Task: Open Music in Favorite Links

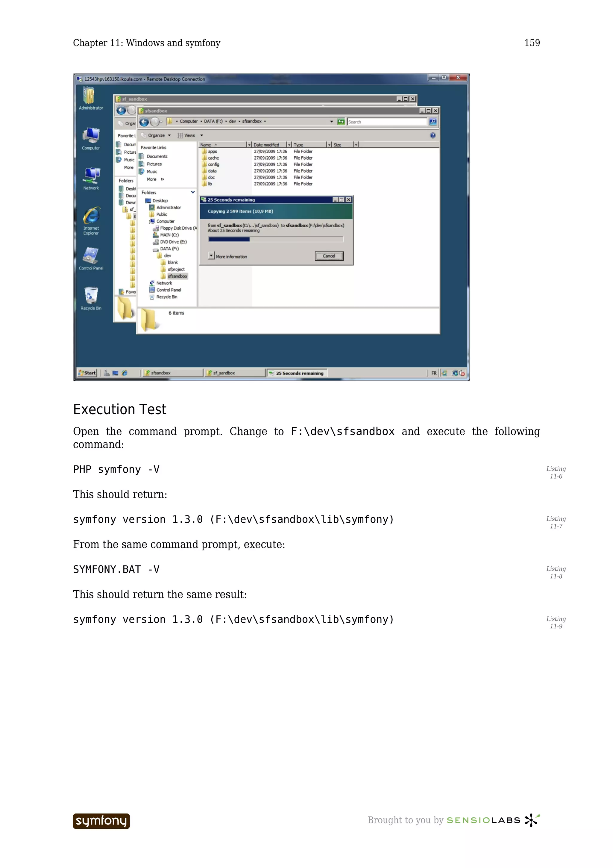Action: point(148,171)
